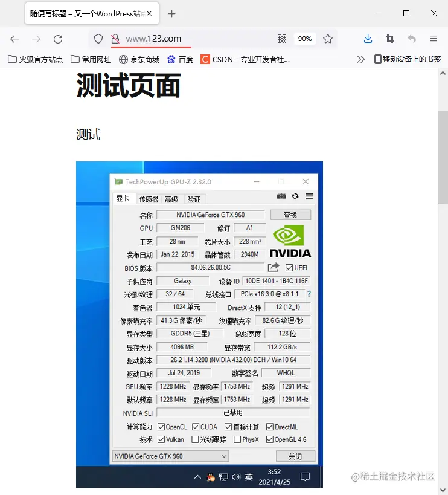Screen dimensions: 448x495
Task: Toggle the DirectML checkbox
Action: click(269, 427)
